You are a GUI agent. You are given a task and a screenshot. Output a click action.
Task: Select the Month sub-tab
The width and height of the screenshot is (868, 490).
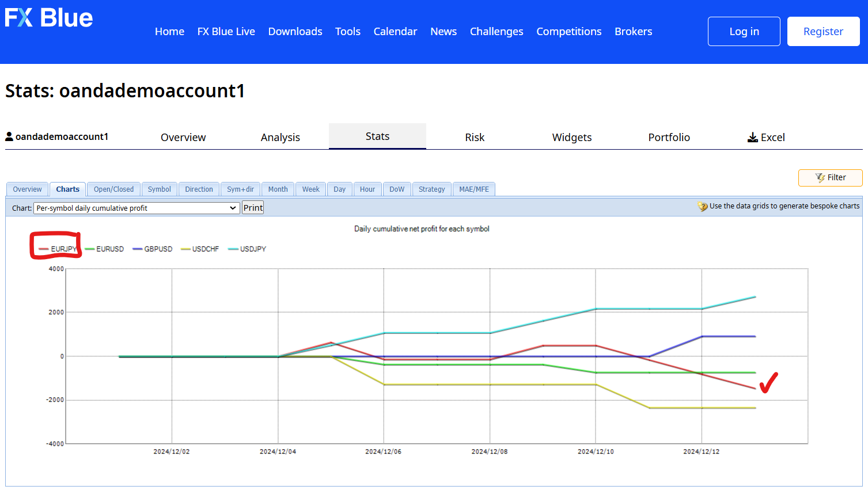278,189
